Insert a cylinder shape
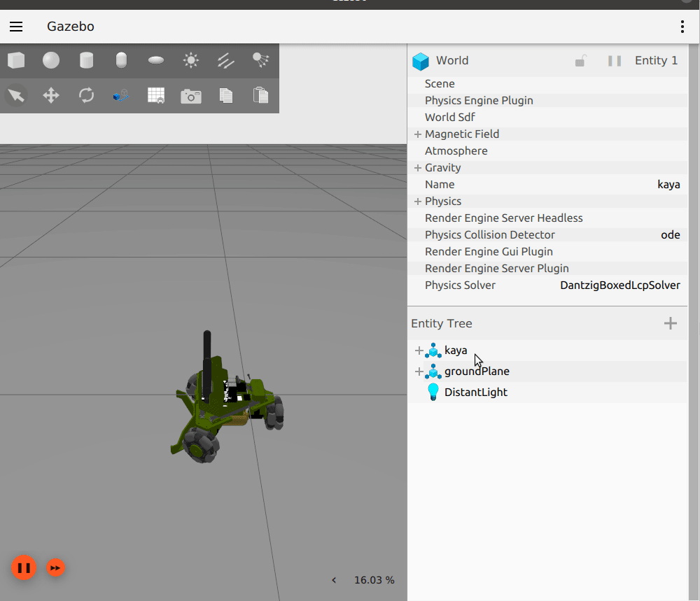This screenshot has width=700, height=601. 86,60
